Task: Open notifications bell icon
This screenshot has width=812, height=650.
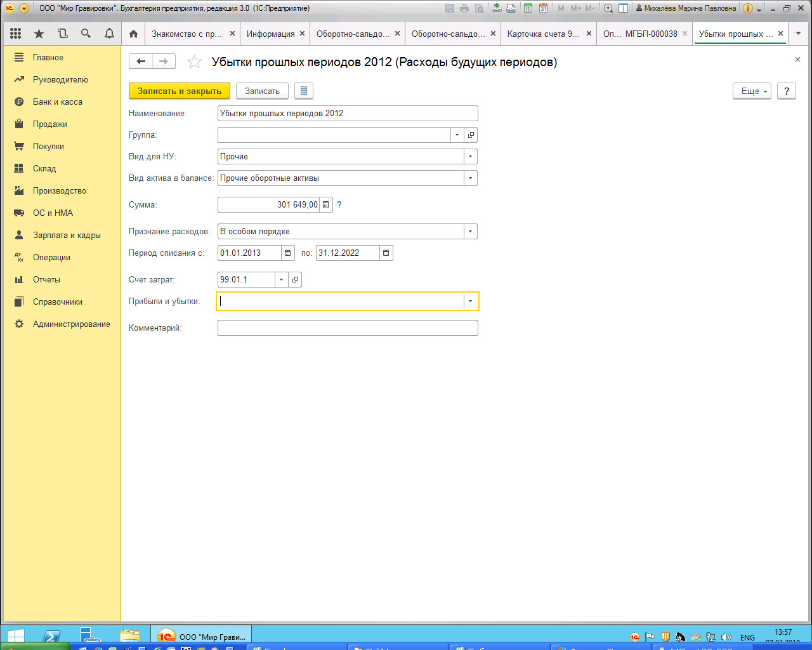Action: [109, 34]
